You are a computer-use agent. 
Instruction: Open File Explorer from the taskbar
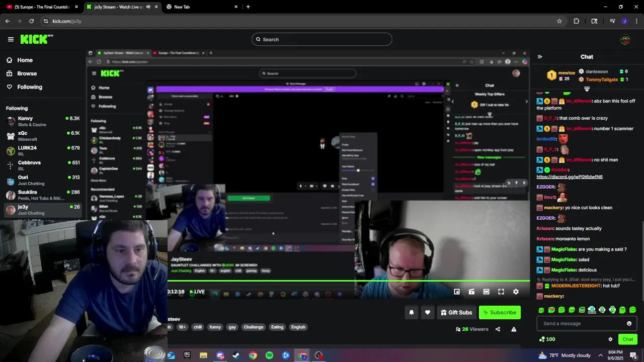[x=203, y=355]
